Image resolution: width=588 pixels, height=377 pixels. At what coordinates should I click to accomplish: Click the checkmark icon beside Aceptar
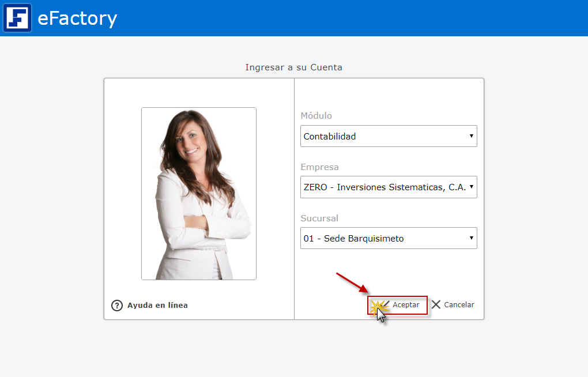point(384,304)
